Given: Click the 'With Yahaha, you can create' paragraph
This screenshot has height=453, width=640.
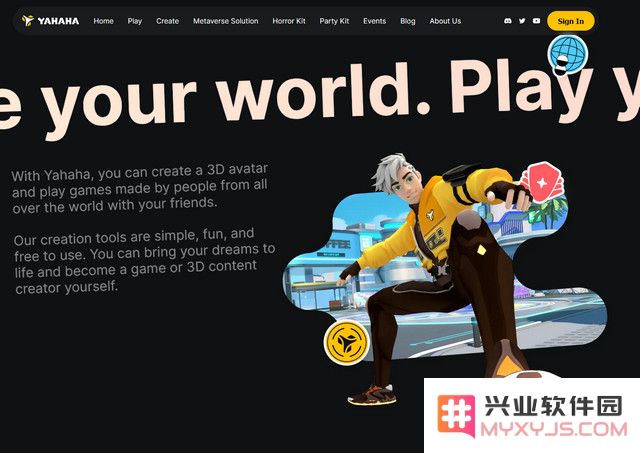Looking at the screenshot, I should tap(140, 188).
